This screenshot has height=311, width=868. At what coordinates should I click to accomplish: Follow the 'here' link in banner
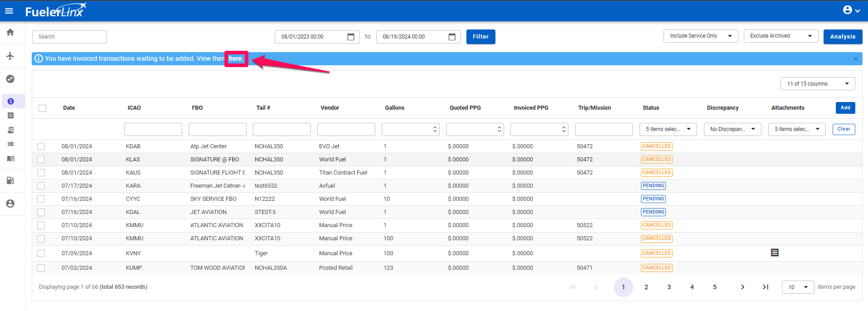[x=235, y=58]
